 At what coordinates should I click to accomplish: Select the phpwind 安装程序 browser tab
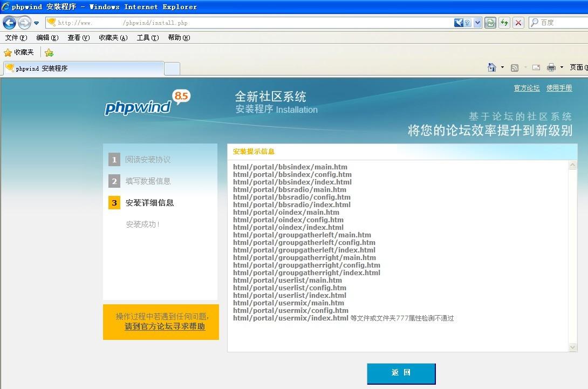click(84, 69)
